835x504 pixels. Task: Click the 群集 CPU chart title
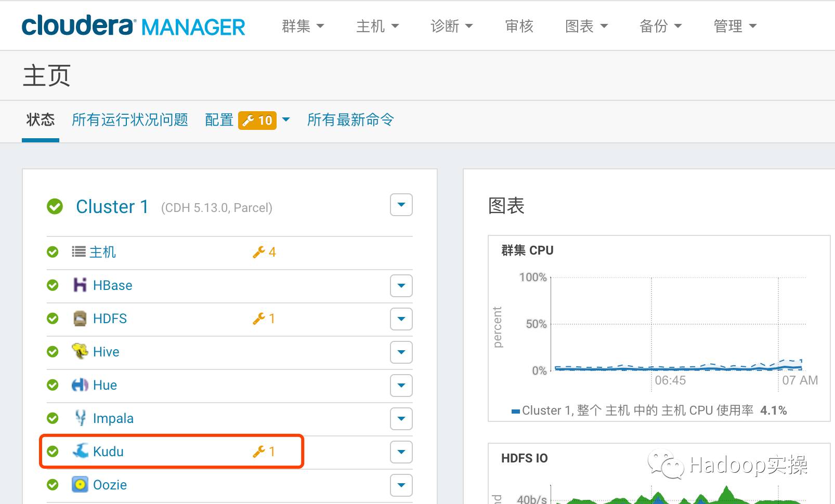(x=527, y=250)
